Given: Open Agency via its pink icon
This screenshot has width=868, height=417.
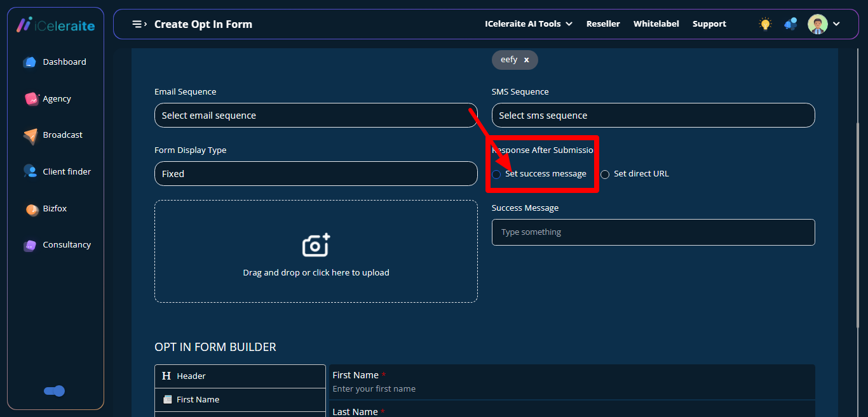Looking at the screenshot, I should [32, 99].
